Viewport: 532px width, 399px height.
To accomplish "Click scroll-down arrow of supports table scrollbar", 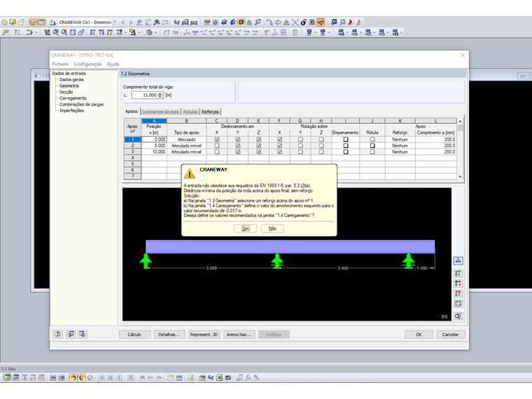I will [x=460, y=176].
